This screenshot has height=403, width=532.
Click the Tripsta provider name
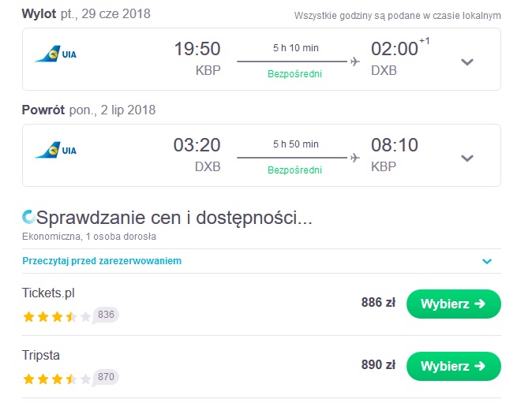41,355
